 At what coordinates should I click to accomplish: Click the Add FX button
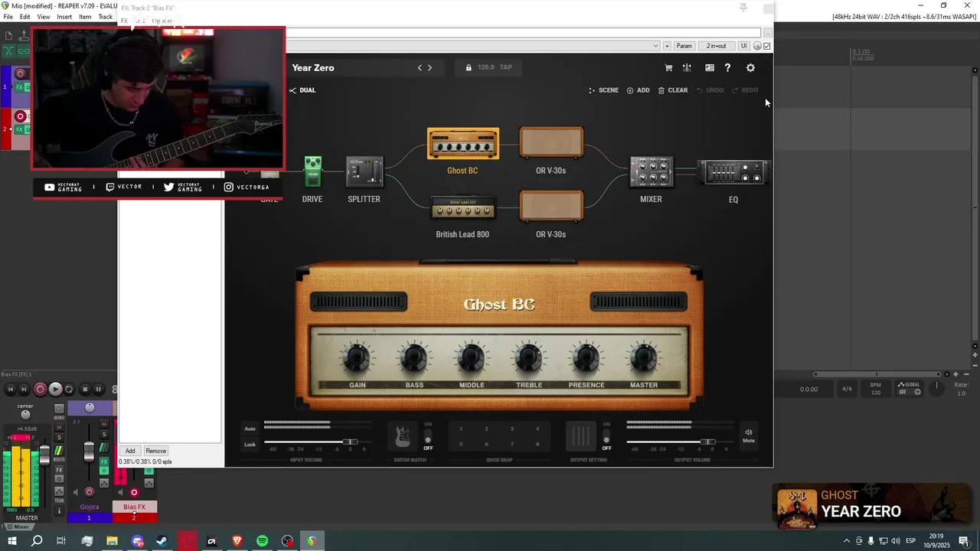tap(130, 451)
